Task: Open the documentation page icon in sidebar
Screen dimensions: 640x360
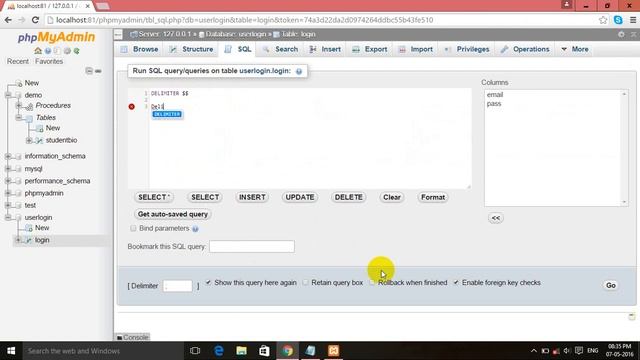Action: coord(57,51)
